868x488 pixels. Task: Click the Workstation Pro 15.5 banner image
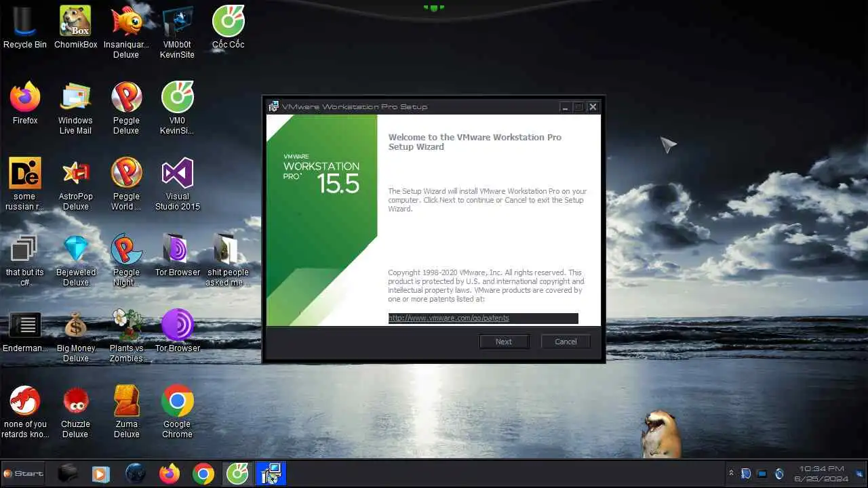321,220
